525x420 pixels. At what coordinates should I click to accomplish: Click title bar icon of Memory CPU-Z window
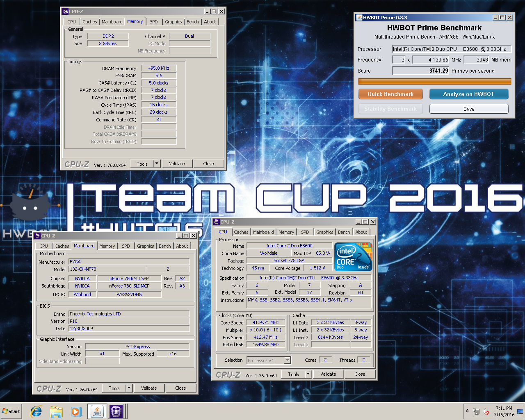(x=66, y=11)
